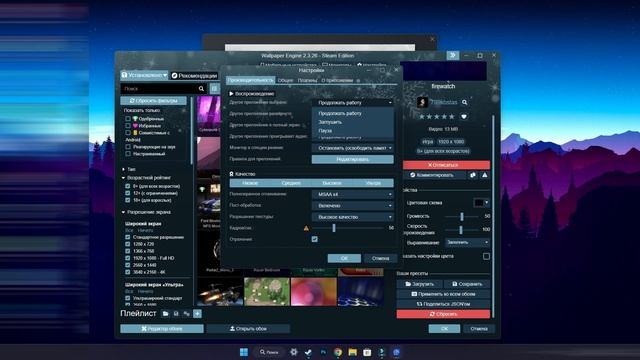Open Google Chrome from the taskbar
This screenshot has width=640, height=360.
point(338,352)
